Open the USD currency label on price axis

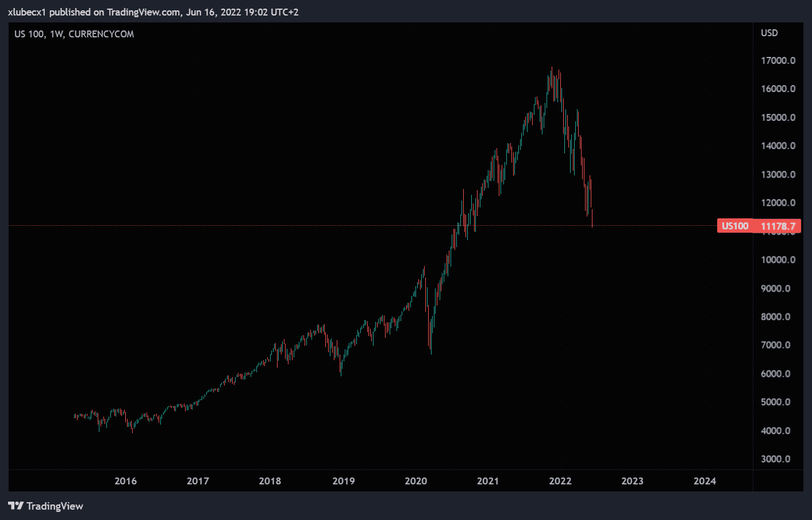(769, 33)
